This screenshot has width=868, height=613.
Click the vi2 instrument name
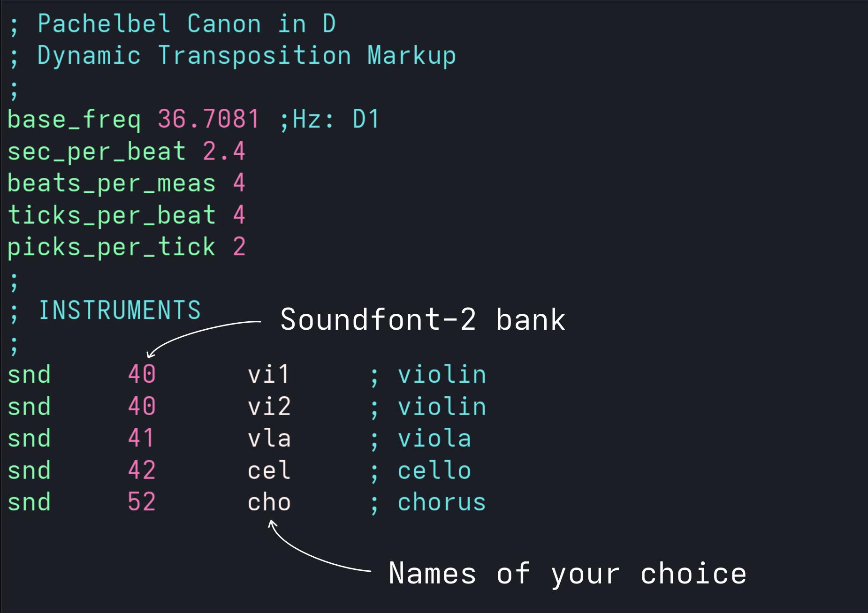click(x=269, y=407)
